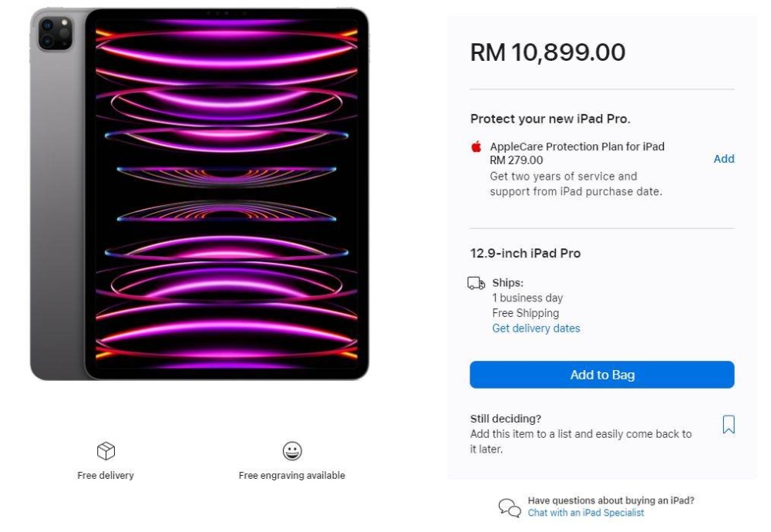Click the smiley engraving icon
Viewport: 771px width, 532px height.
(292, 451)
